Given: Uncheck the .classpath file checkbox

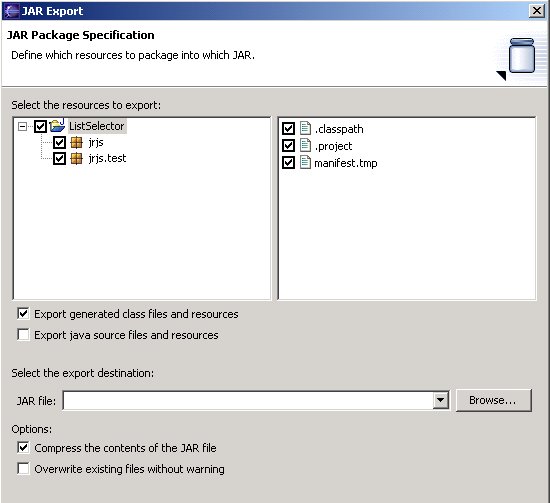Looking at the screenshot, I should click(x=288, y=128).
